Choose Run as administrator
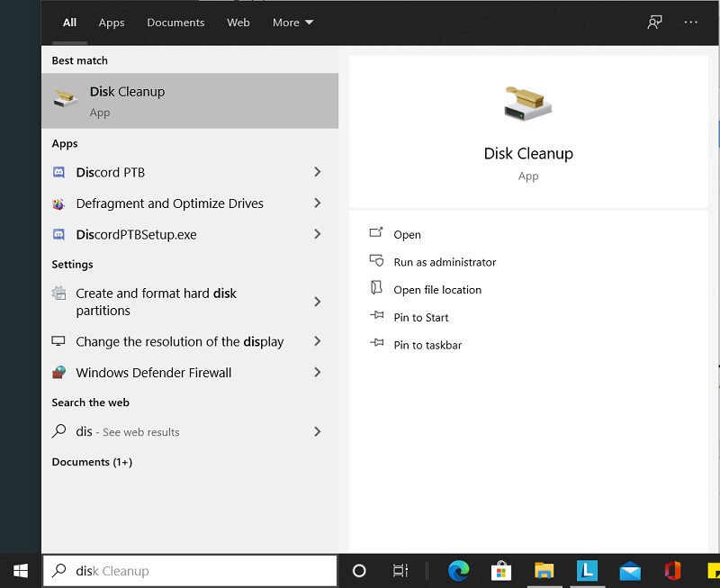The width and height of the screenshot is (720, 588). [x=445, y=262]
